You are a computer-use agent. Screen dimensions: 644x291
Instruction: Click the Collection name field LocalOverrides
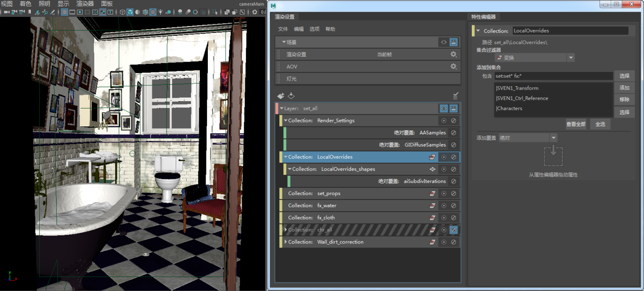570,31
